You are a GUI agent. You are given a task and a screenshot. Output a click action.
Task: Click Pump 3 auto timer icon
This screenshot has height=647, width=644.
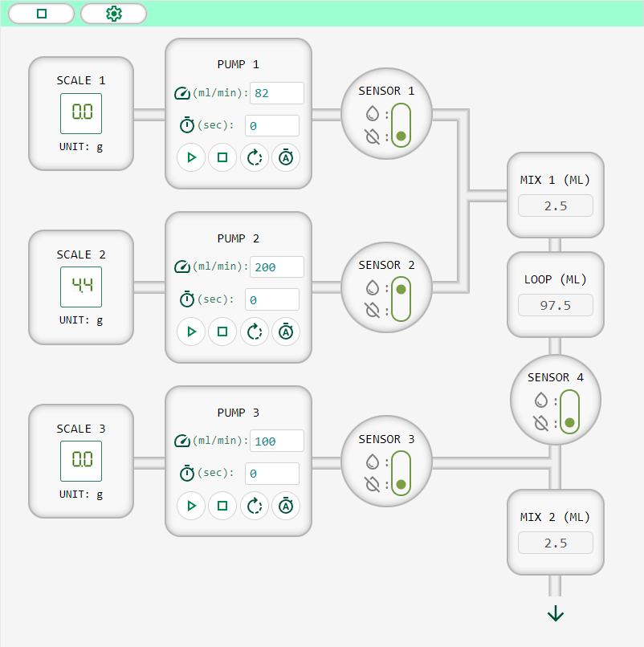pyautogui.click(x=286, y=506)
